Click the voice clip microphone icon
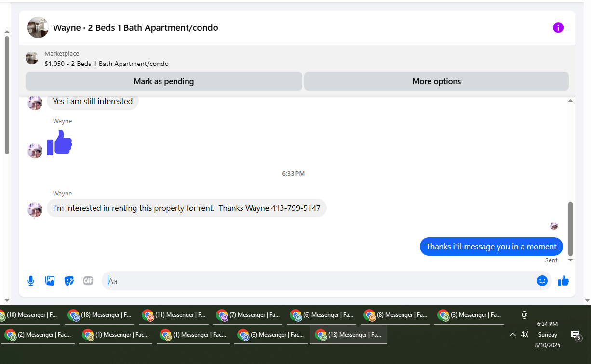The height and width of the screenshot is (364, 591). pos(31,281)
